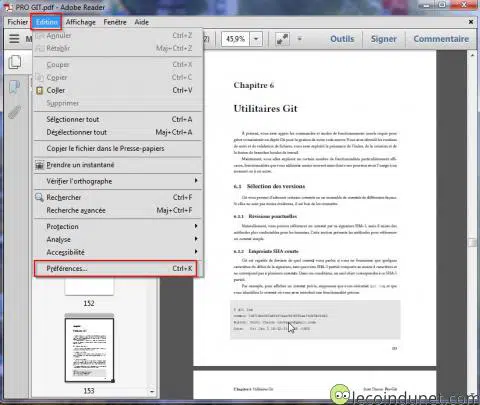Show page thumbnails panel icon

[14, 62]
